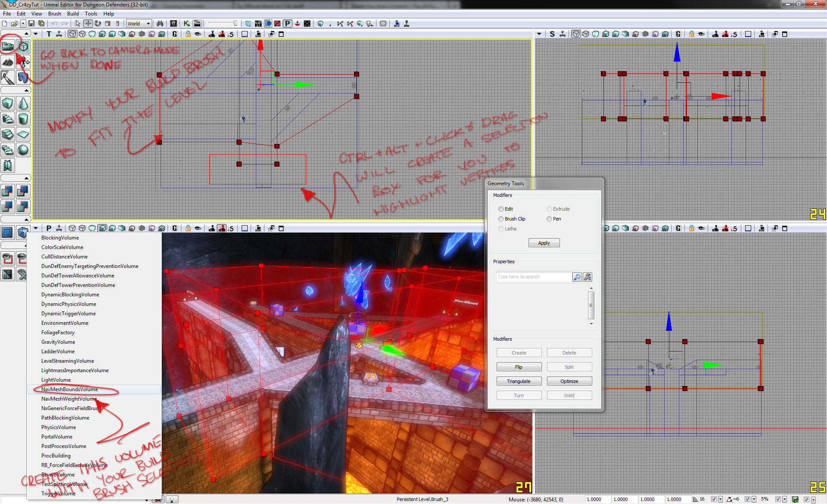Image resolution: width=827 pixels, height=504 pixels.
Task: Open top-right viewport options dropdown arrow
Action: pos(539,34)
